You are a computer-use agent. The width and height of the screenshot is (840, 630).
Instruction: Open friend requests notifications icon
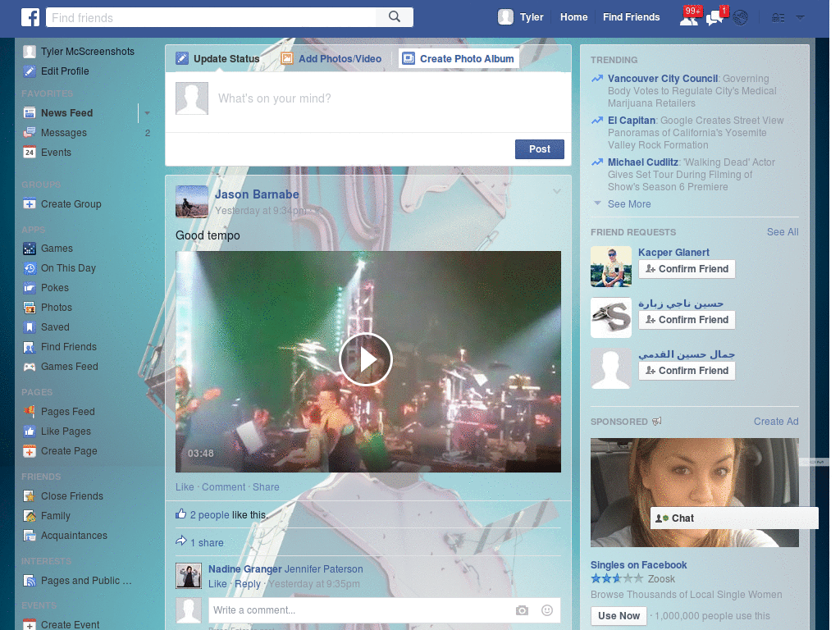point(689,18)
